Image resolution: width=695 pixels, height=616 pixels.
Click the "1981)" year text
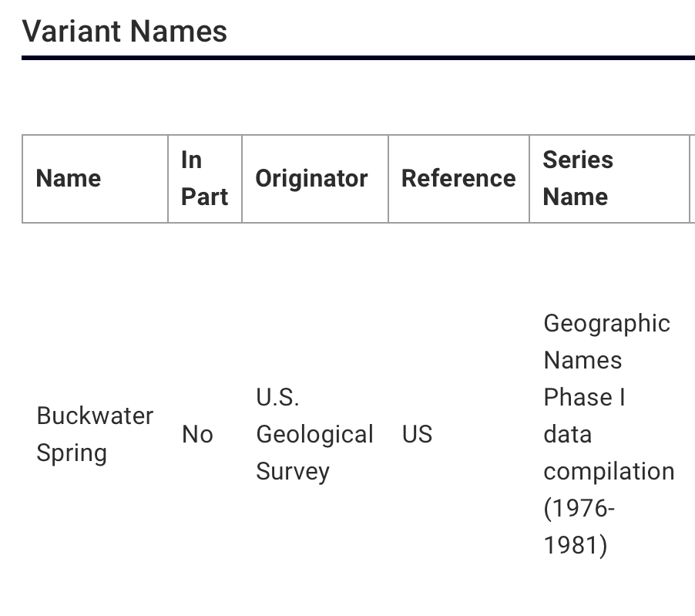pos(575,545)
